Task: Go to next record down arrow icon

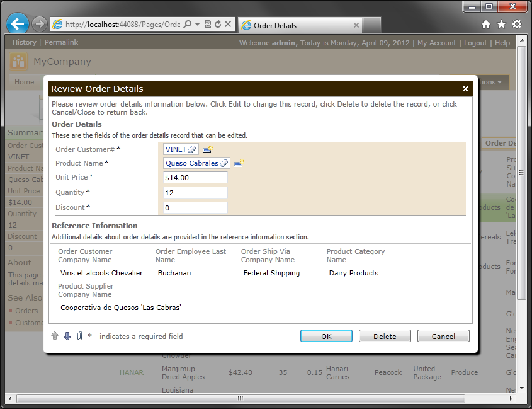Action: (67, 336)
